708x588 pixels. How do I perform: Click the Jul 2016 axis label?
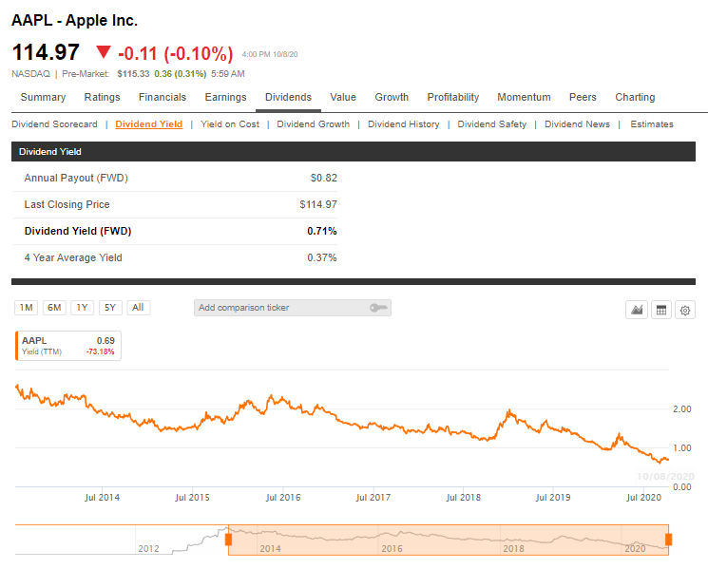coord(283,498)
